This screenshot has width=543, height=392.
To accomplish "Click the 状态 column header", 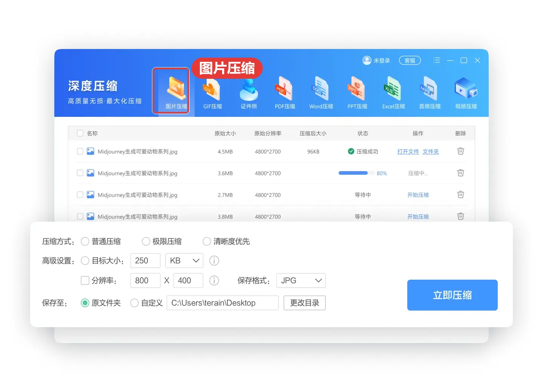I will tap(363, 133).
